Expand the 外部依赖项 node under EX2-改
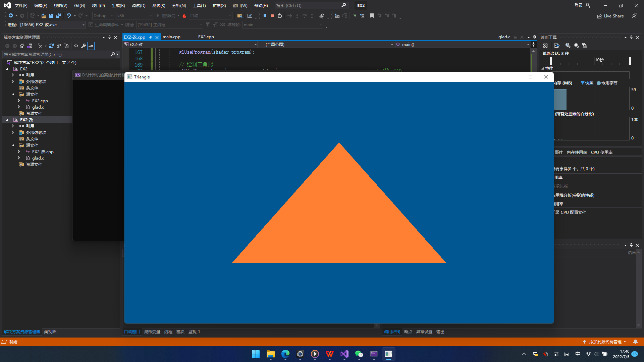 tap(13, 132)
